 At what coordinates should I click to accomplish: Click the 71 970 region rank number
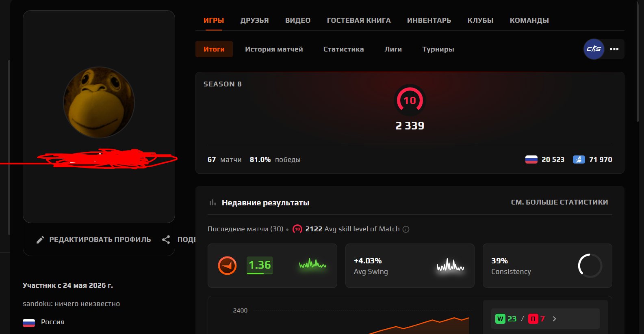pyautogui.click(x=601, y=159)
